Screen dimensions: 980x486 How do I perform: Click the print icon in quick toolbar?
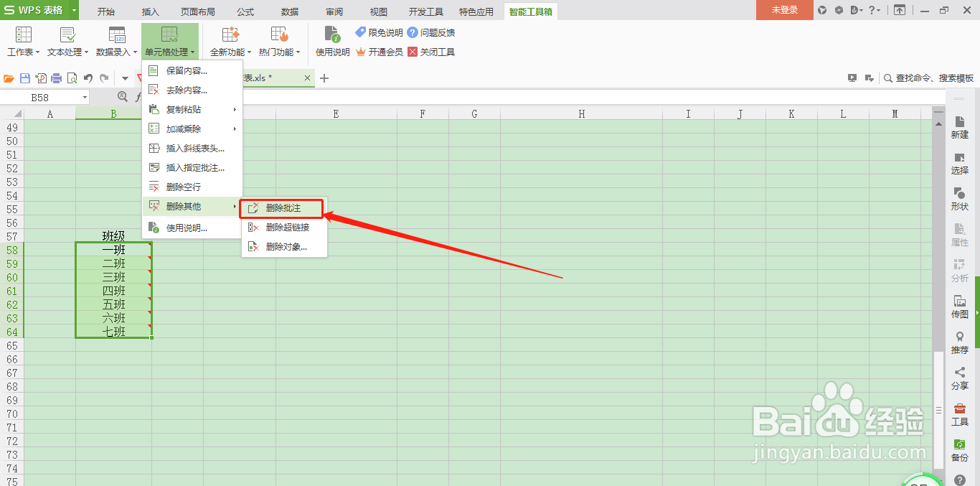[x=57, y=78]
